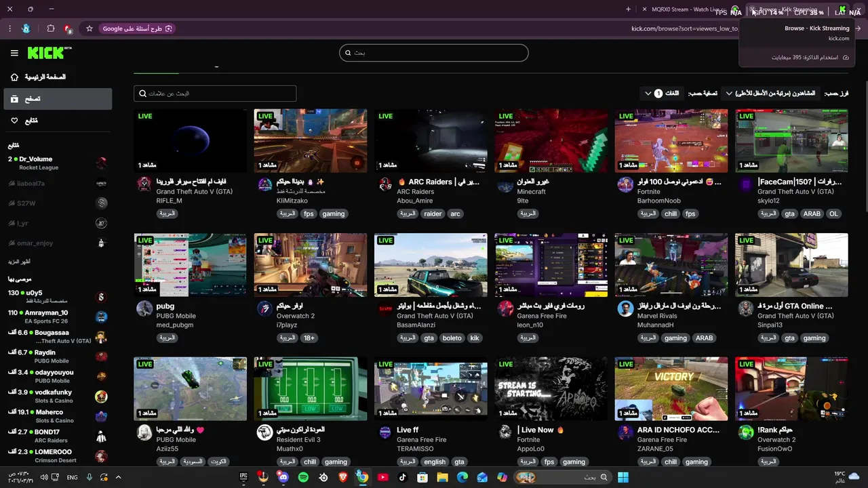Open S27W channel in the sidebar
Viewport: 868px width, 488px height.
tap(58, 203)
